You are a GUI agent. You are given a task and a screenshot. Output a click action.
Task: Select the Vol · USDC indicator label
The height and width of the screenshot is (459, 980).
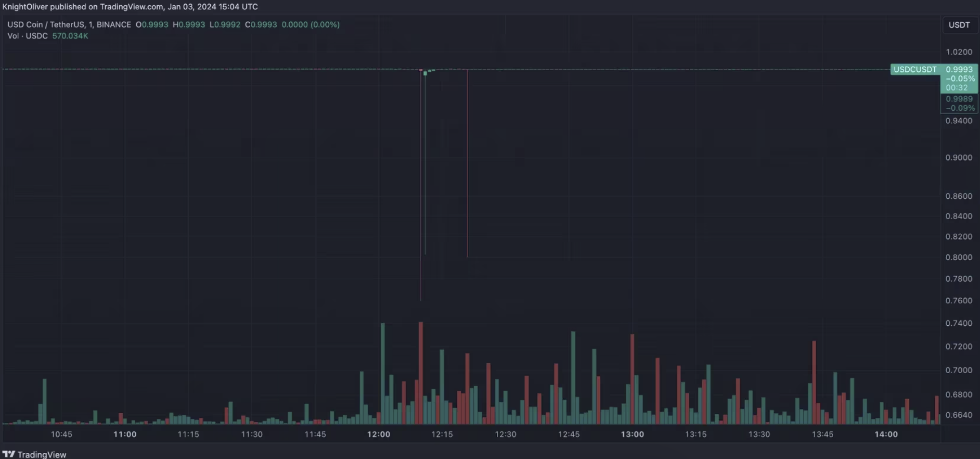pyautogui.click(x=28, y=36)
